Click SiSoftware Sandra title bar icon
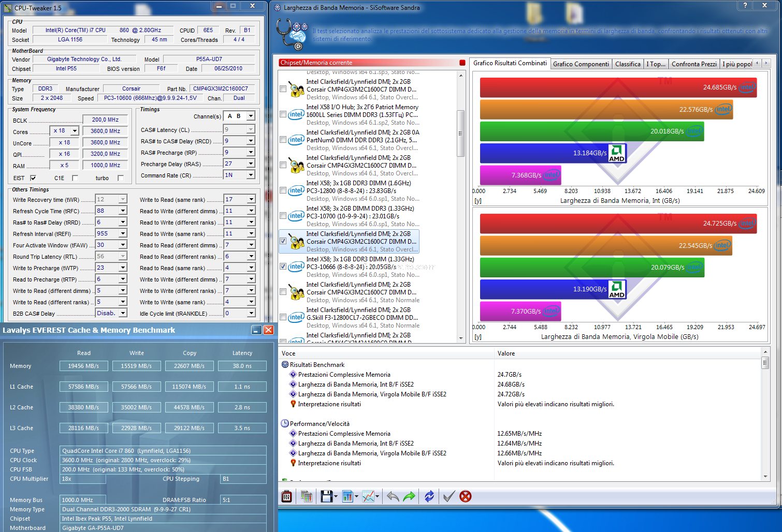 point(277,8)
